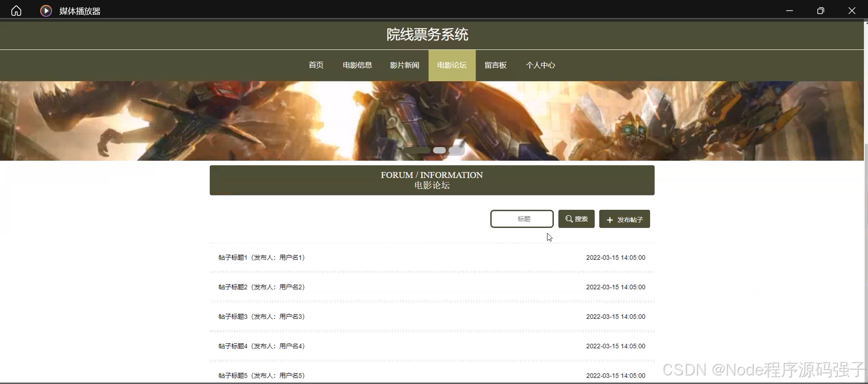
Task: Select the third banner carousel indicator
Action: tap(457, 150)
